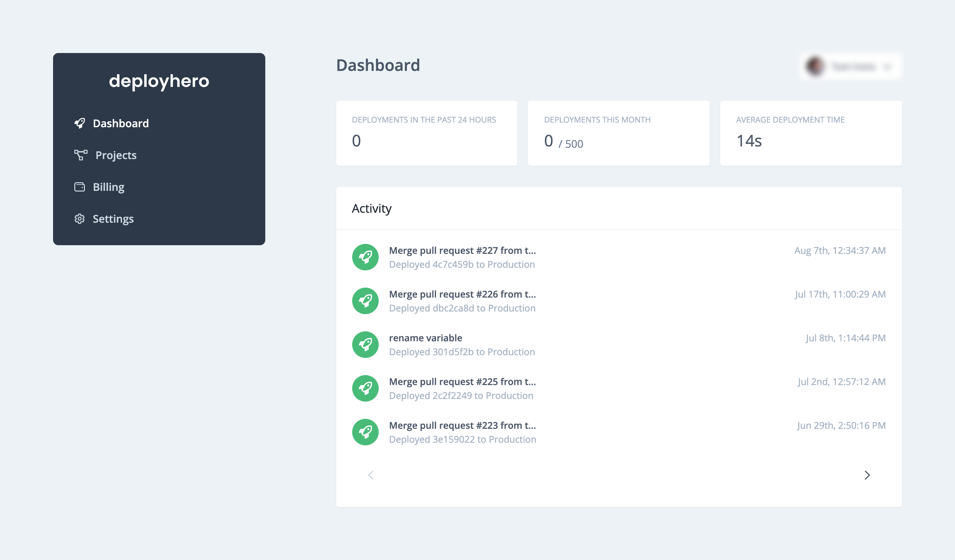Open the Merge pull request #227 activity entry

[x=462, y=250]
